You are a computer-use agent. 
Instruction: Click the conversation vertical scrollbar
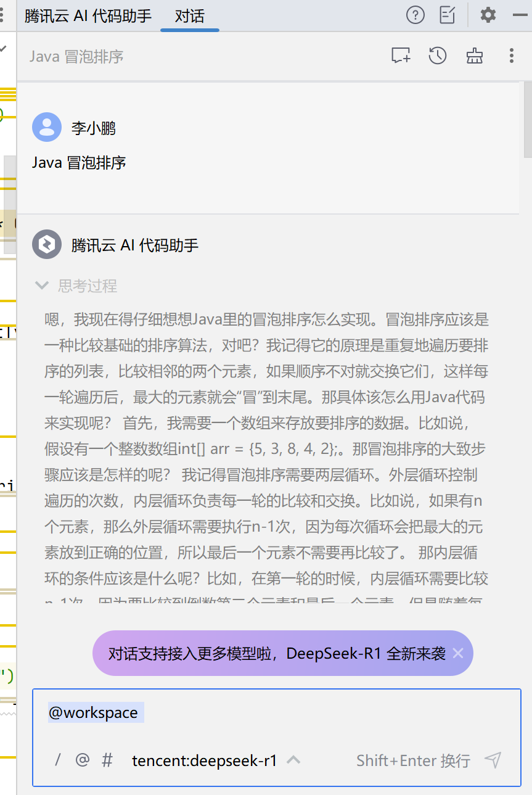tap(528, 120)
